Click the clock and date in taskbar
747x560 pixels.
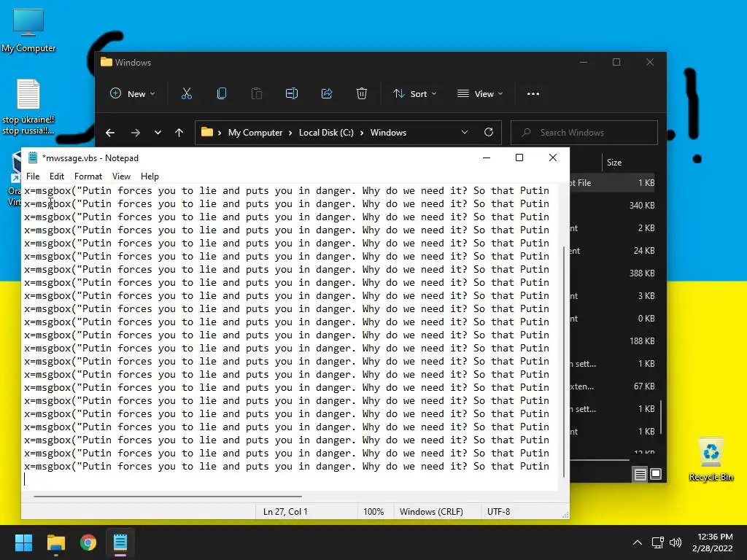713,542
